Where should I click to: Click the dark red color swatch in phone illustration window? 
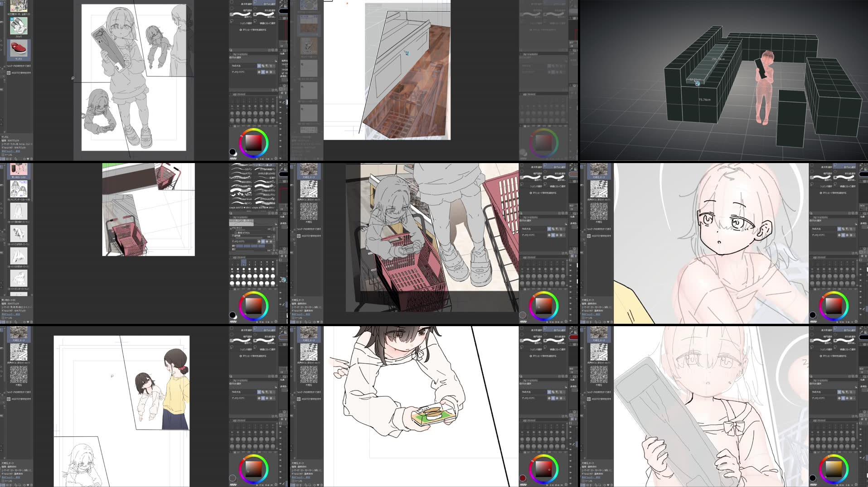pos(523,478)
